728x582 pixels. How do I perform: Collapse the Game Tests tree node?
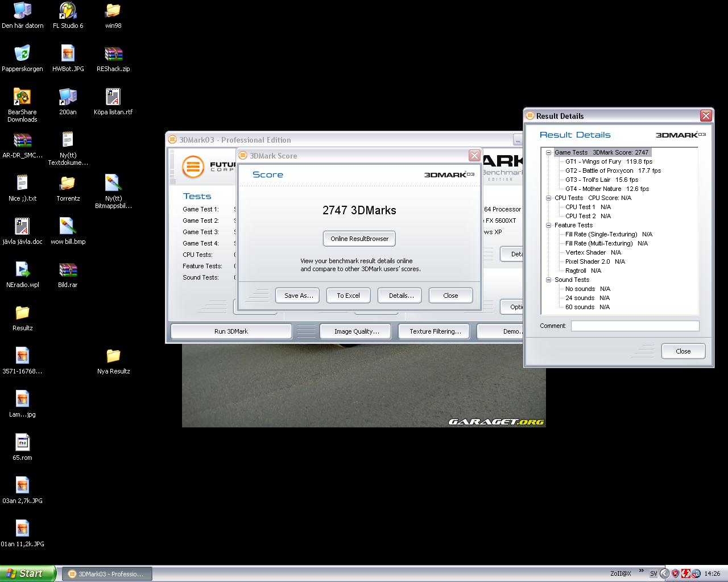(x=549, y=152)
